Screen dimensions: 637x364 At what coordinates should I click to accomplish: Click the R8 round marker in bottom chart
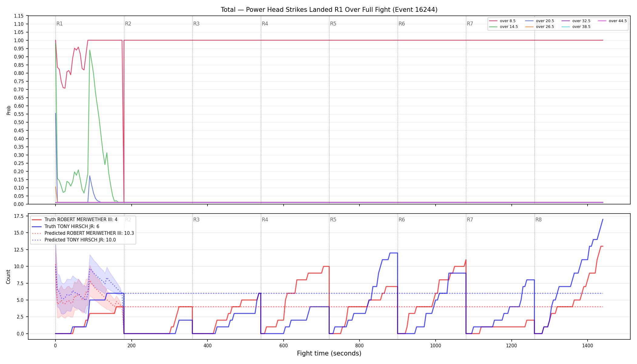(x=538, y=220)
